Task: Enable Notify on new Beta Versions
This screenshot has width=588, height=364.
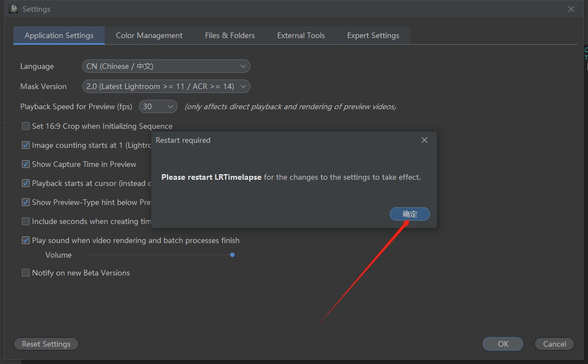Action: coord(26,273)
